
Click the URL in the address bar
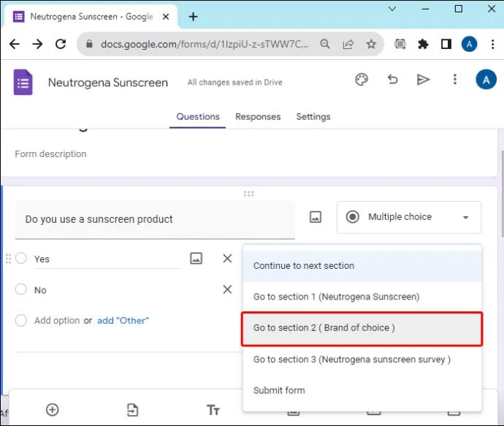coord(205,44)
